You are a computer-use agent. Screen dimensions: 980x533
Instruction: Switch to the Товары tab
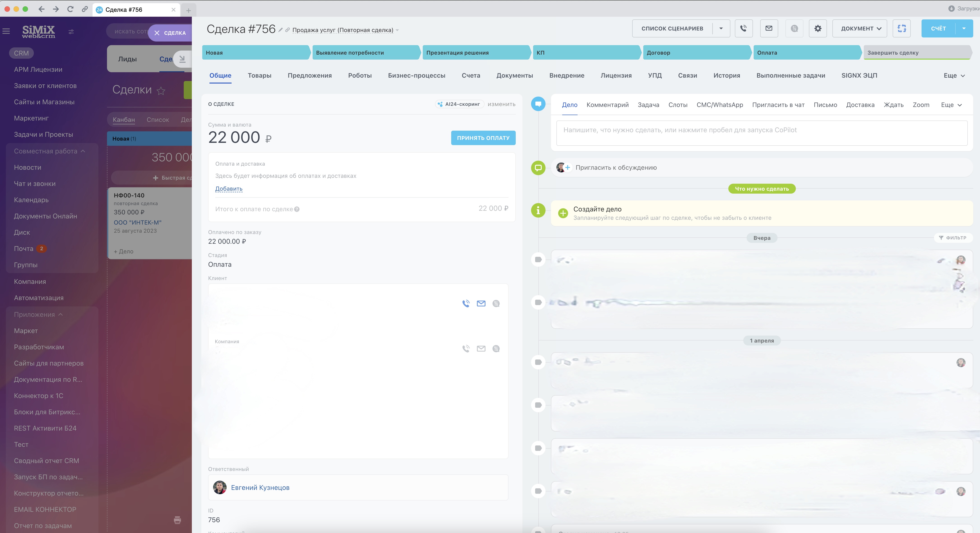[x=260, y=75]
